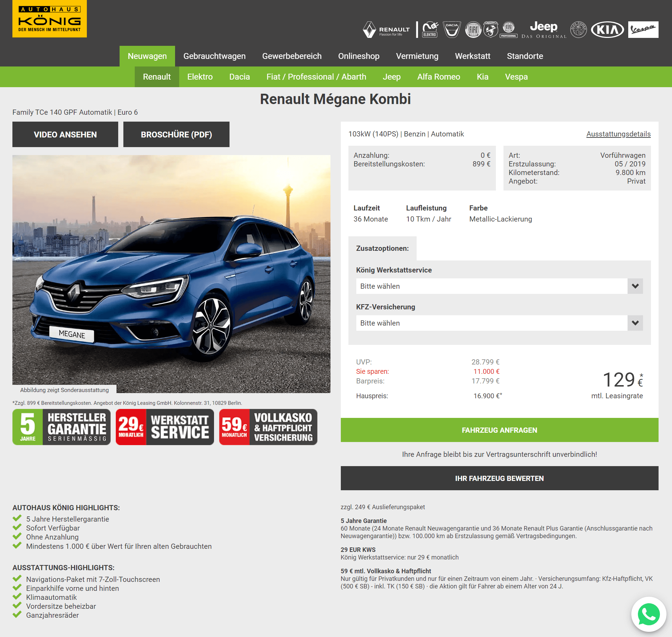The width and height of the screenshot is (672, 637).
Task: Open Gebrauchtwagen menu
Action: click(x=214, y=56)
